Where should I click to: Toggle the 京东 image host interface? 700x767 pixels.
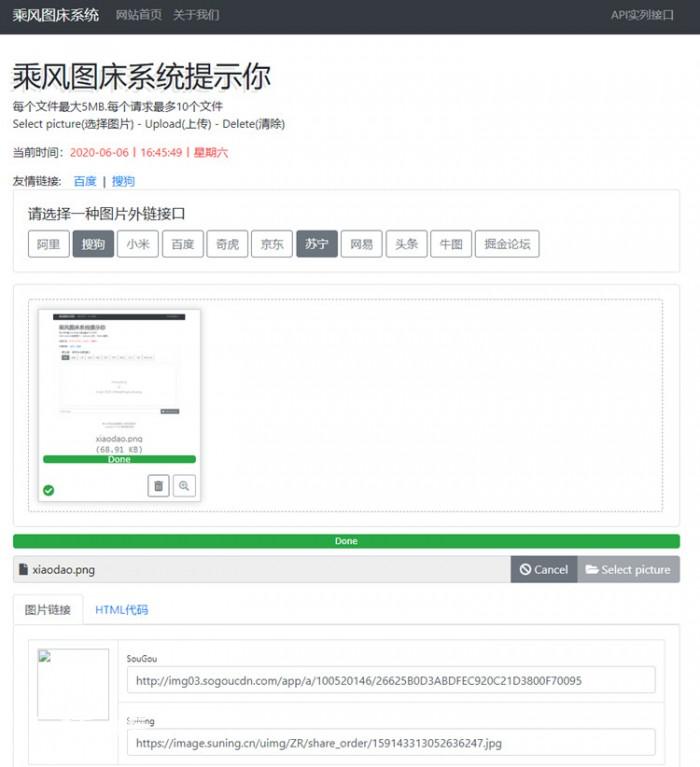(x=272, y=244)
